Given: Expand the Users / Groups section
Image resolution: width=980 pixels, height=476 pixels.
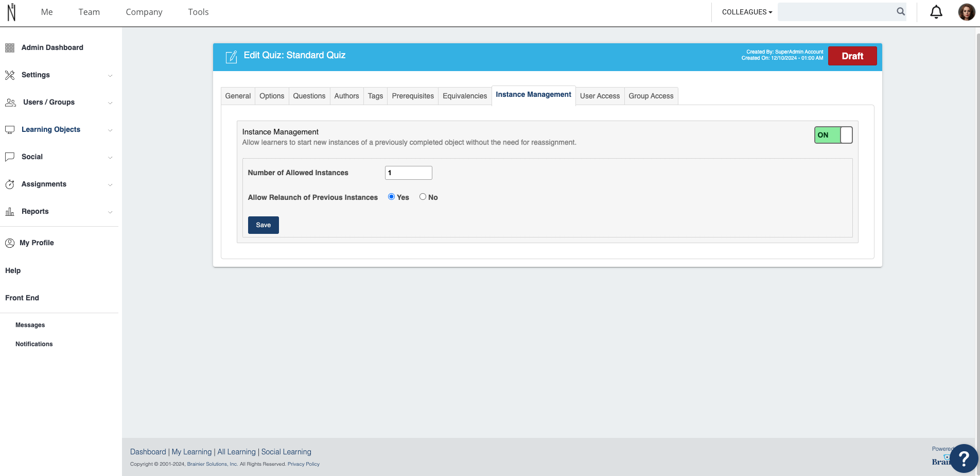Looking at the screenshot, I should click(110, 103).
